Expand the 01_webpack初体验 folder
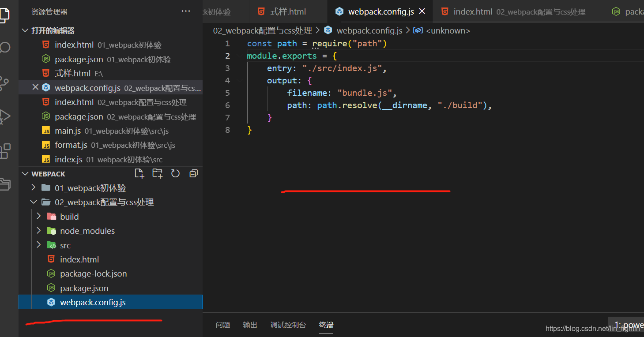The image size is (644, 337). pos(34,188)
